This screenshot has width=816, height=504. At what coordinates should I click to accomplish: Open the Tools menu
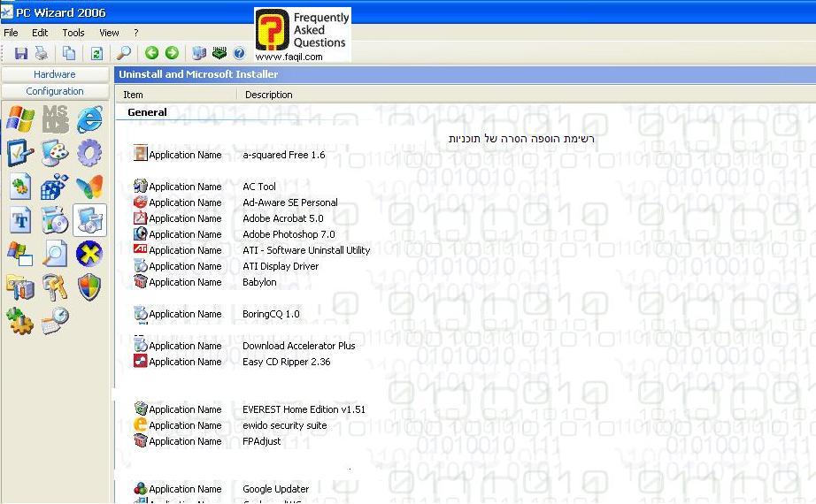[x=73, y=33]
